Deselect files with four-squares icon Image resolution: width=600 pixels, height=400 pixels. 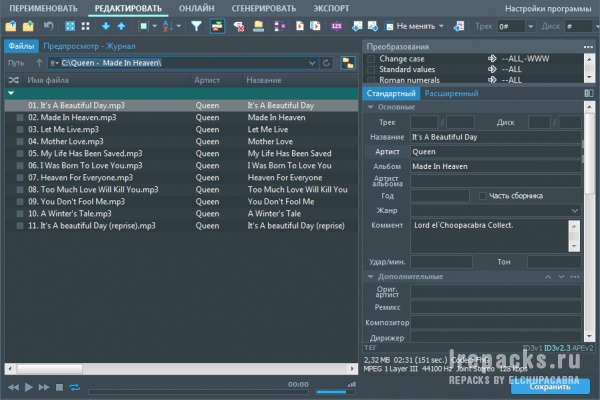(x=86, y=26)
